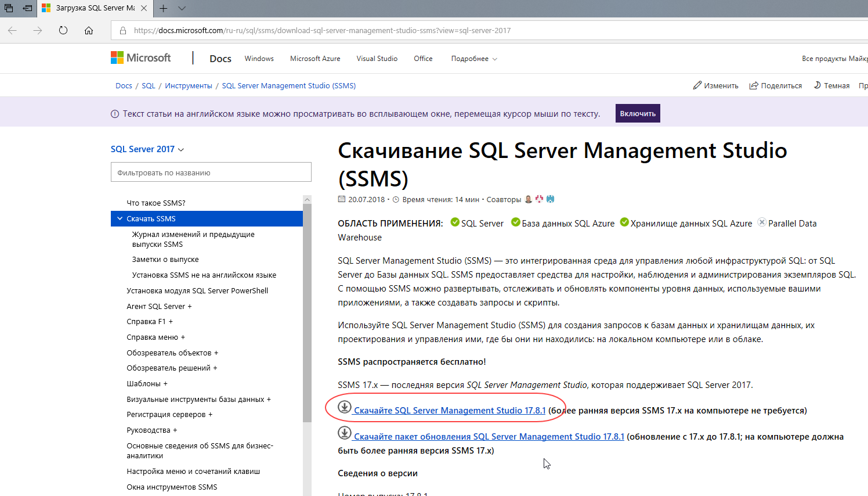Click the X icon beside 'Parallel Data Warehouse'
The width and height of the screenshot is (868, 496).
762,222
